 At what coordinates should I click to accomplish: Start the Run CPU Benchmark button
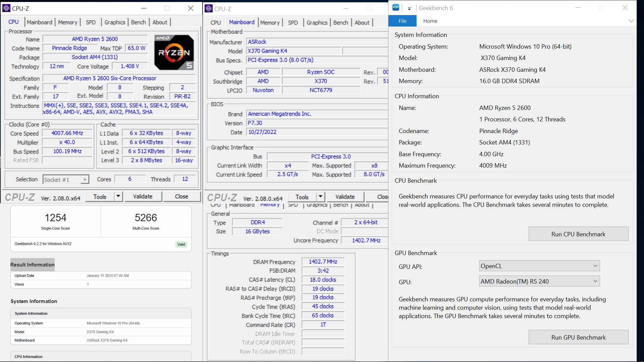(578, 234)
